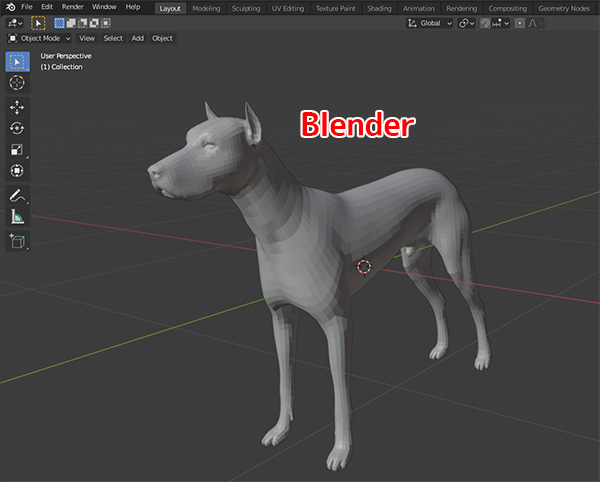This screenshot has width=600, height=482.
Task: Choose the Scale tool
Action: tap(17, 150)
